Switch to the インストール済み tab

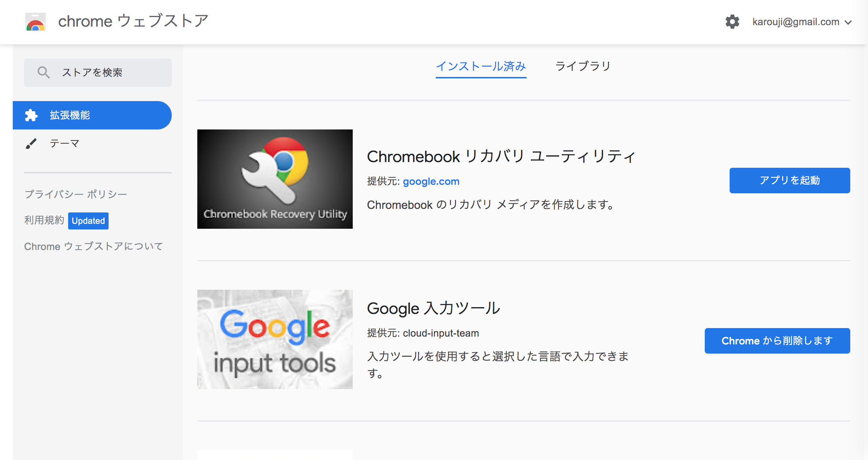481,66
